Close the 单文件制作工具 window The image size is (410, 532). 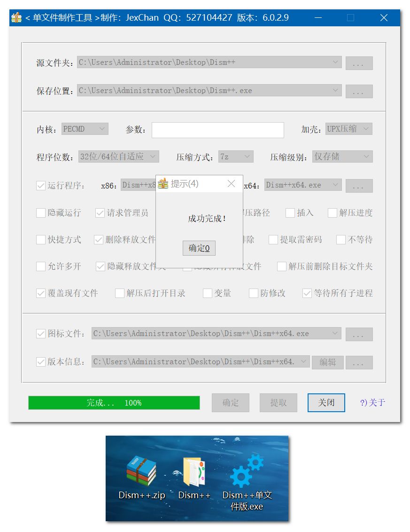384,18
